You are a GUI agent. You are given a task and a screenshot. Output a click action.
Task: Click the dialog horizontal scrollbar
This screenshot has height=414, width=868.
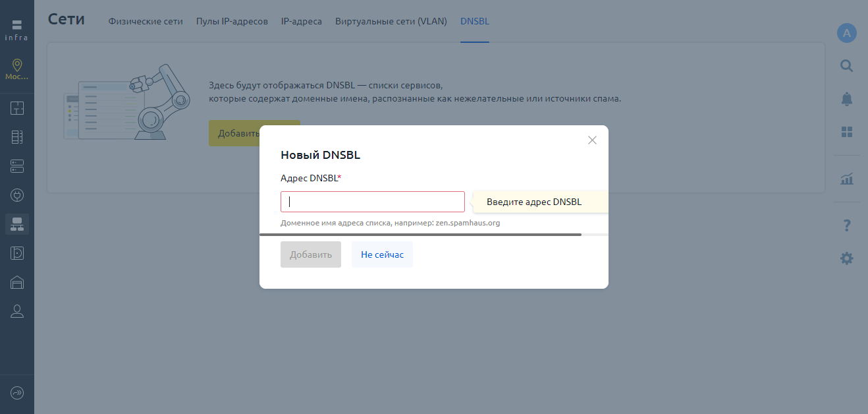(x=420, y=234)
